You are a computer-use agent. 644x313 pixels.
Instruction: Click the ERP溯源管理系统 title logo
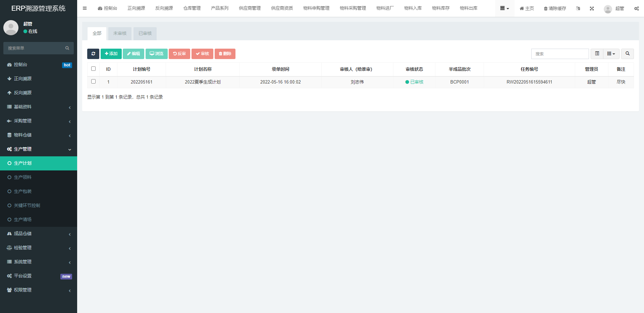coord(39,8)
